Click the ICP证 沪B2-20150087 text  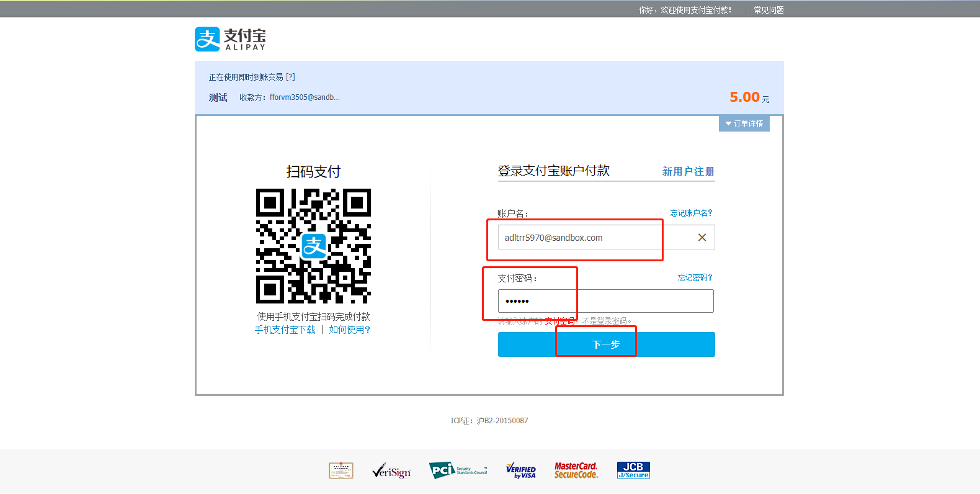(489, 421)
